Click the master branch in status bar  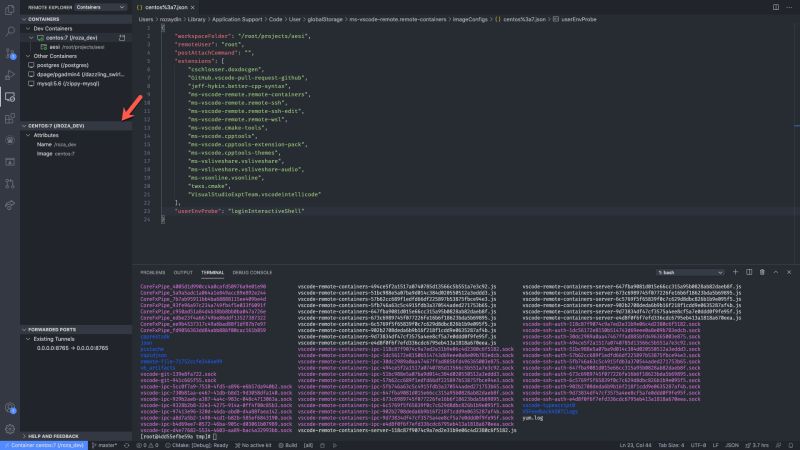coord(105,445)
